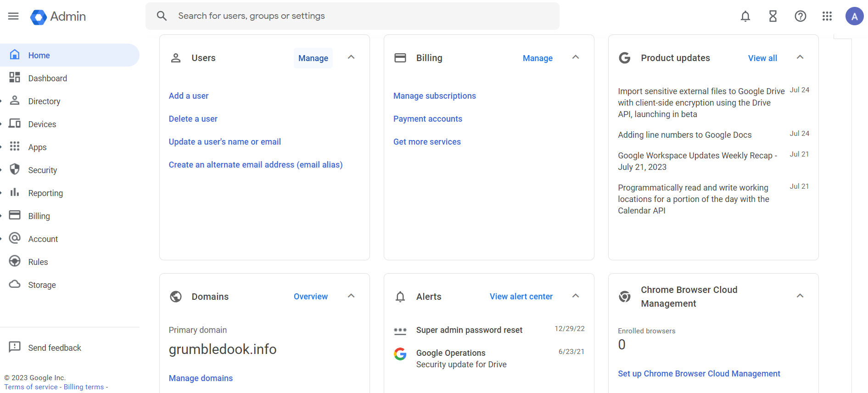
Task: Click Manage in the Billing card
Action: point(538,58)
